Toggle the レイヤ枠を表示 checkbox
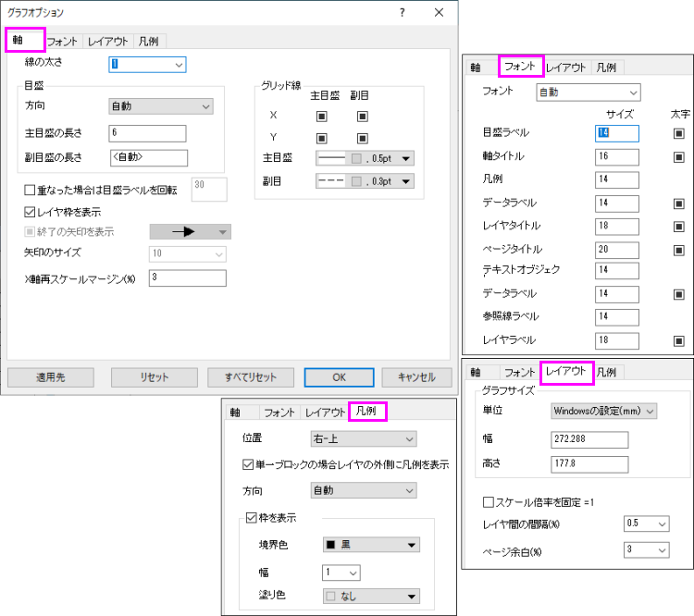Screen dimensions: 694x616 (30, 212)
